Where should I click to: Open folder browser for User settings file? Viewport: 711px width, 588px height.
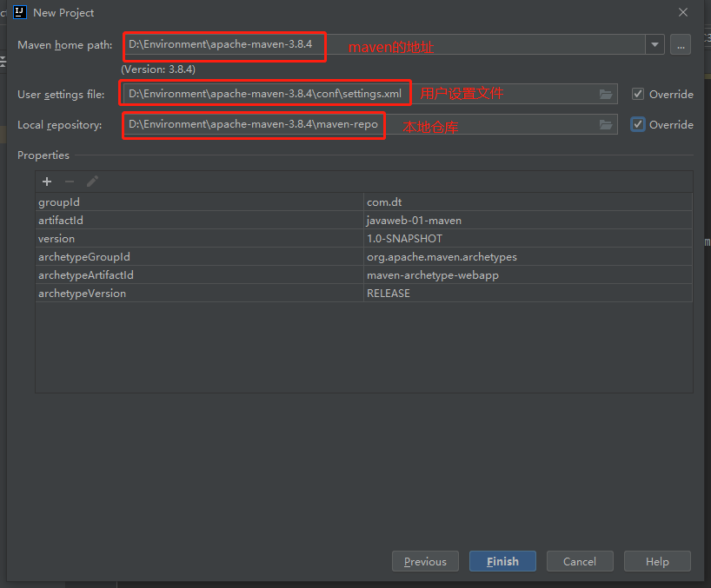[x=606, y=94]
